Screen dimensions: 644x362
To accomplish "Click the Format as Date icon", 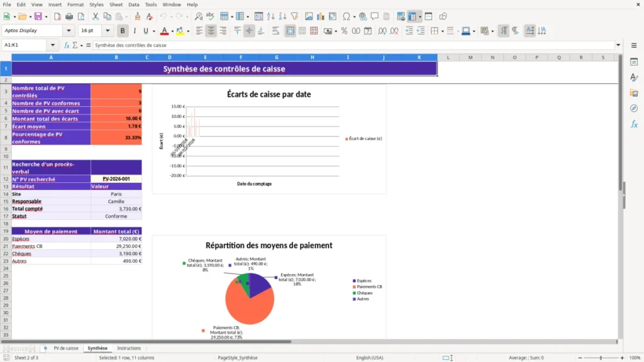I will tap(368, 31).
